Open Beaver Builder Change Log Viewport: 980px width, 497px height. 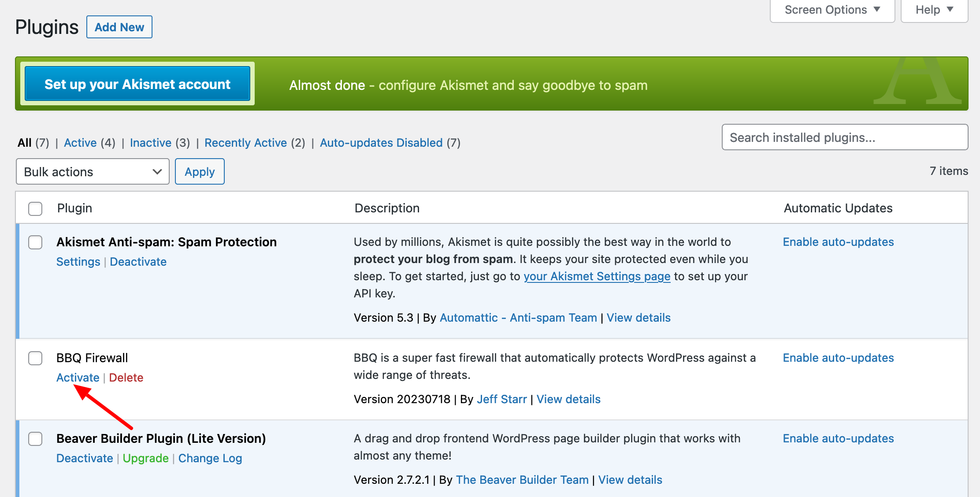[x=210, y=458]
